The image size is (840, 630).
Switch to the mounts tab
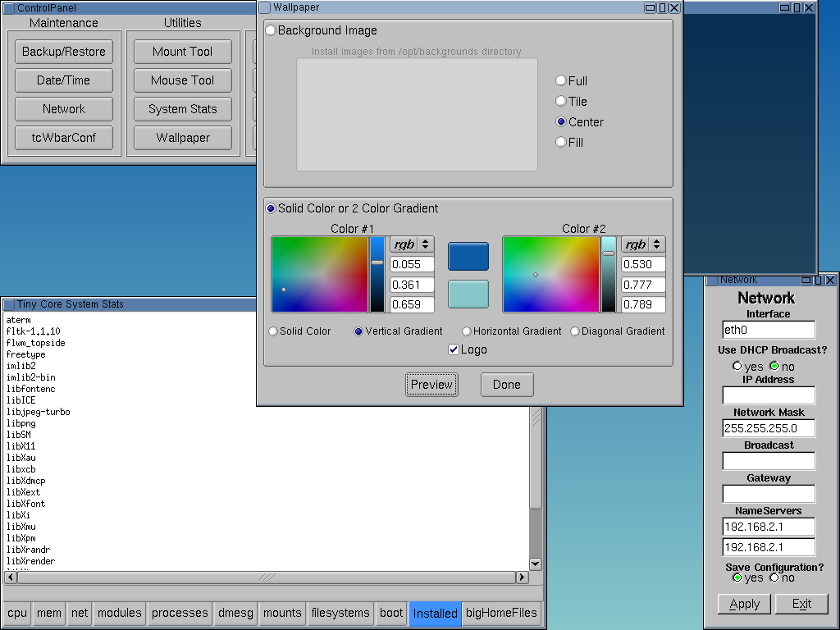tap(282, 613)
